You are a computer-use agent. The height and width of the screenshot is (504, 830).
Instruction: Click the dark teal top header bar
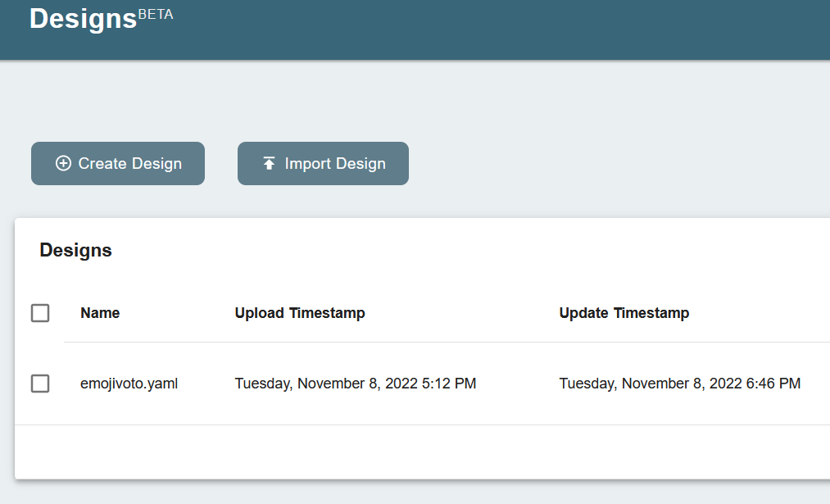coord(492,30)
